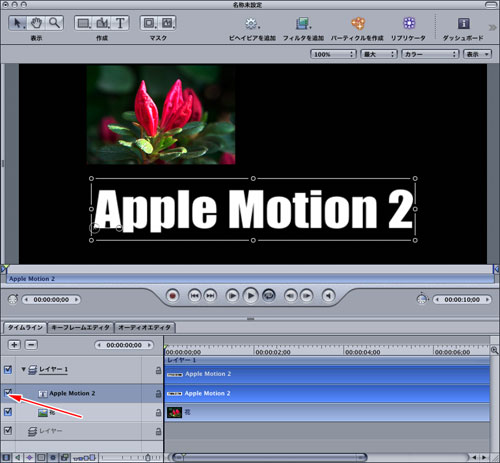Screen dimensions: 500x463
Task: Click the timeline horizontal zoom scrollbar
Action: click(x=269, y=457)
